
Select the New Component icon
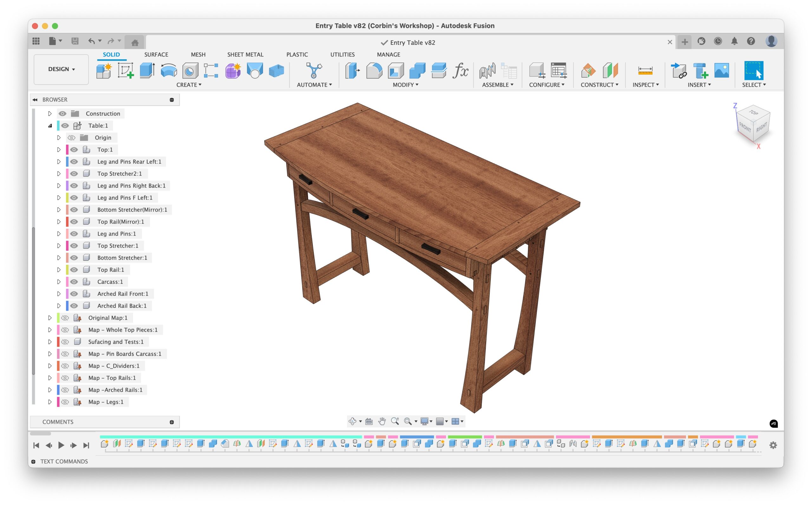(x=104, y=71)
